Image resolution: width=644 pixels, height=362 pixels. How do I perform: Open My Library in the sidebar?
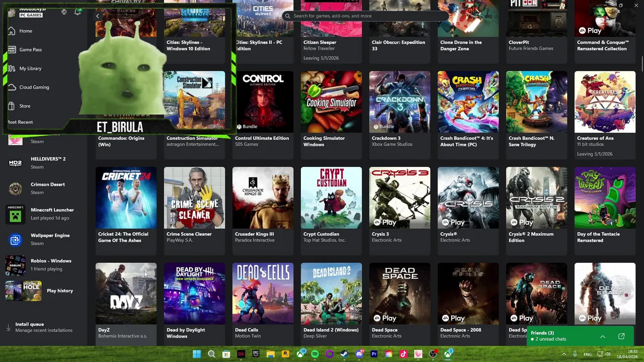click(x=30, y=68)
